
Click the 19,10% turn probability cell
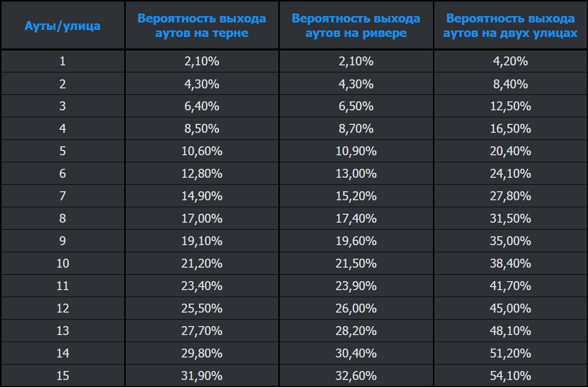[x=201, y=241]
